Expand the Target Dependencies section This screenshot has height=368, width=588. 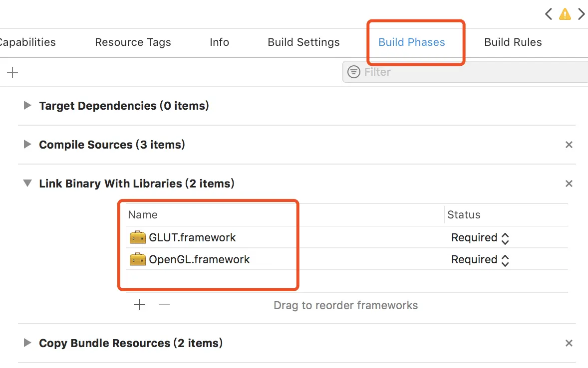26,105
